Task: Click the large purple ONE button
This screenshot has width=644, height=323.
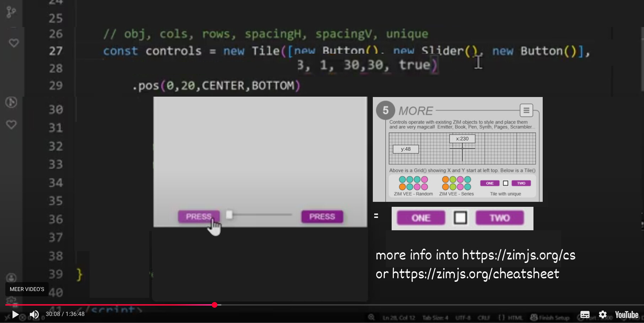Action: click(x=421, y=218)
